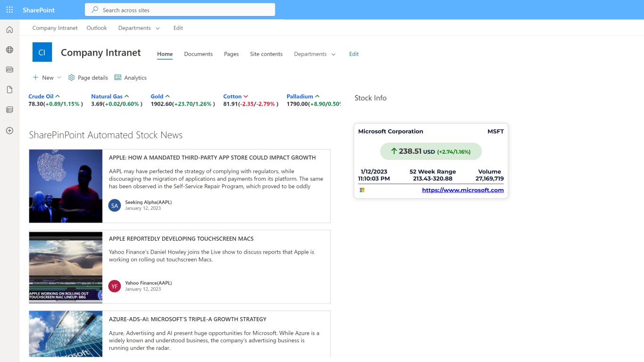The image size is (644, 362).
Task: Click the Natural Gas up caret
Action: [126, 96]
